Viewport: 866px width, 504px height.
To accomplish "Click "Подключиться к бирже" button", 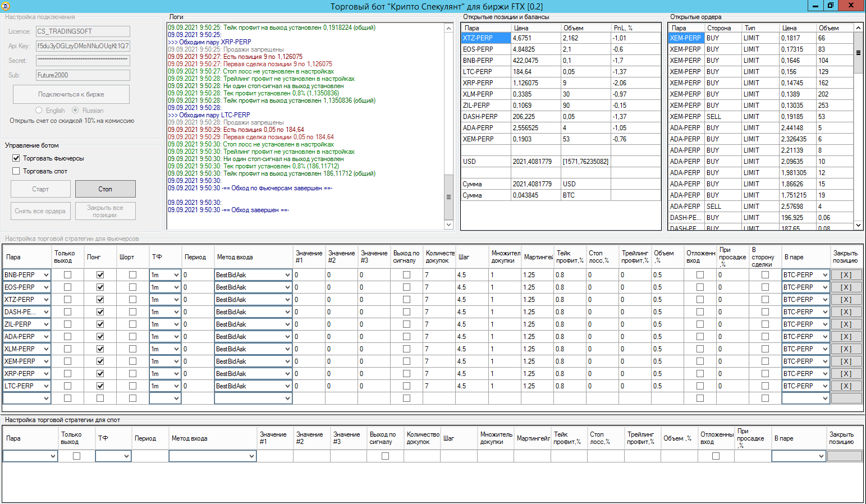I will [71, 94].
